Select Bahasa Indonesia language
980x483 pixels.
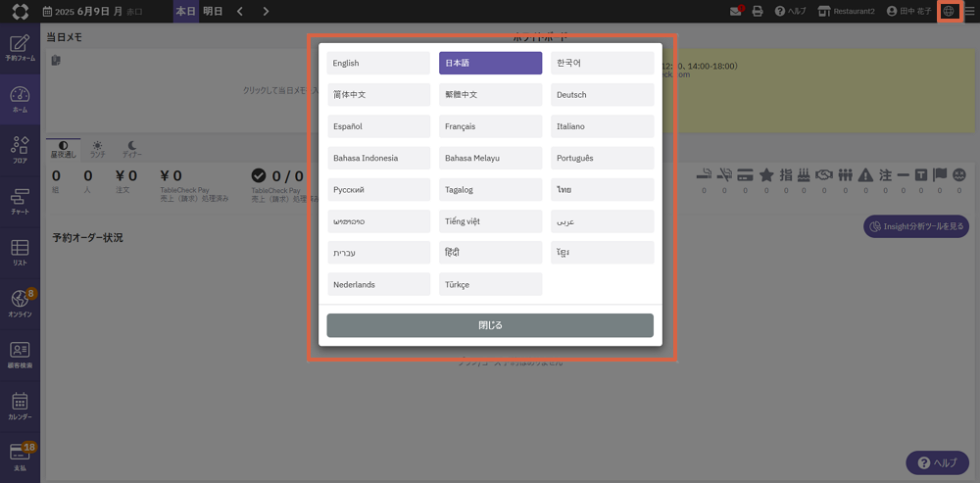coord(378,158)
